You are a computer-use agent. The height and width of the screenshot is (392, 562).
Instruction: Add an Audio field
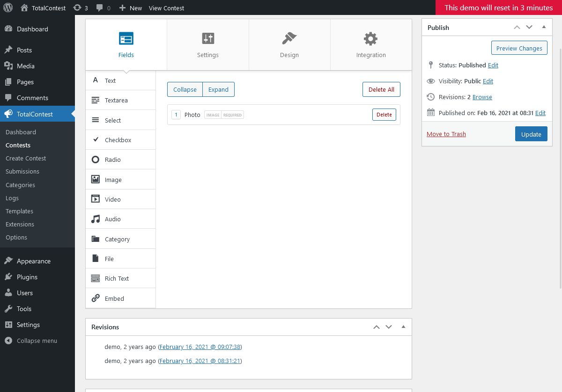coord(120,219)
